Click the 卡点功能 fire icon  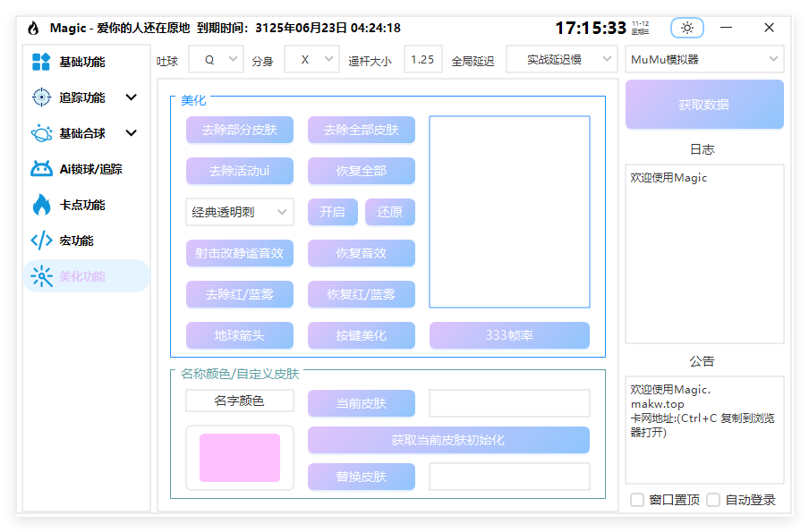tap(41, 205)
